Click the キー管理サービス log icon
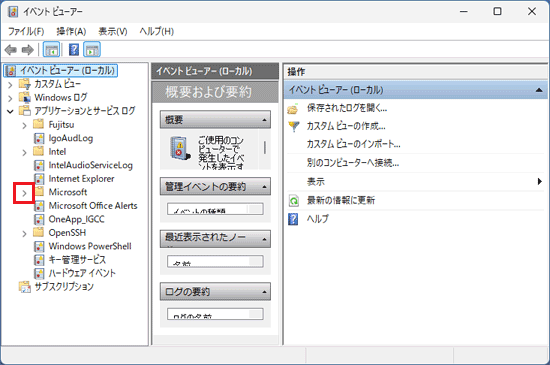The width and height of the screenshot is (550, 365). 39,260
